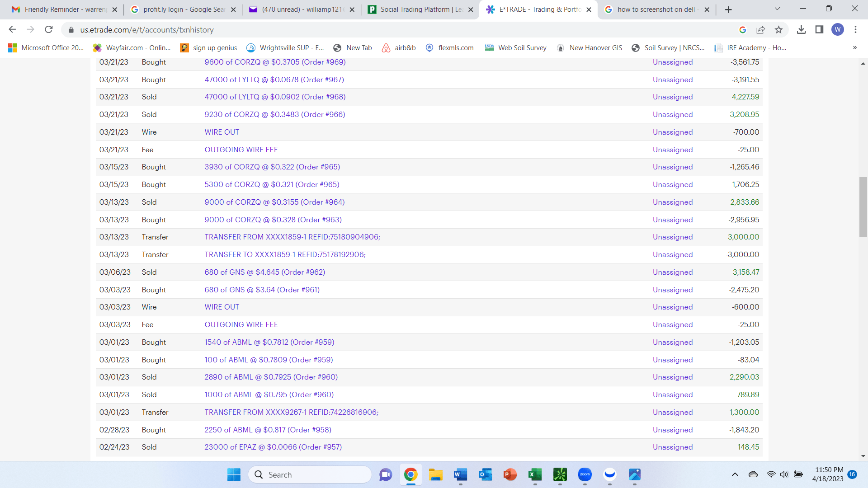The height and width of the screenshot is (488, 868).
Task: Open a new browser tab with plus button
Action: [728, 9]
